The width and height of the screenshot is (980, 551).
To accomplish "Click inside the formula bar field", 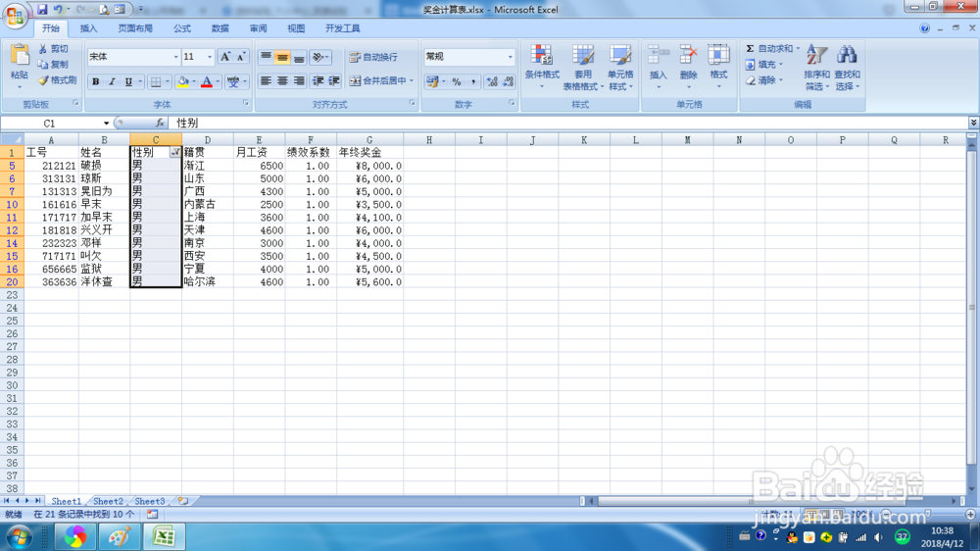I will pos(568,124).
